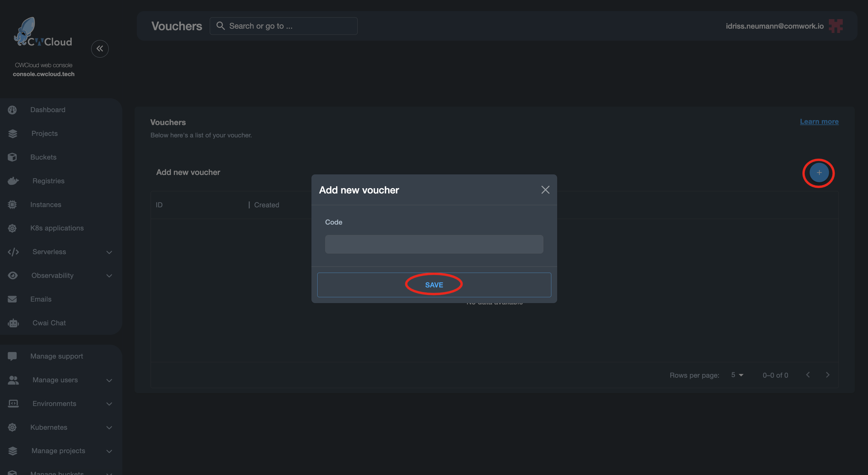868x475 pixels.
Task: Open the Projects menu item
Action: (x=44, y=133)
